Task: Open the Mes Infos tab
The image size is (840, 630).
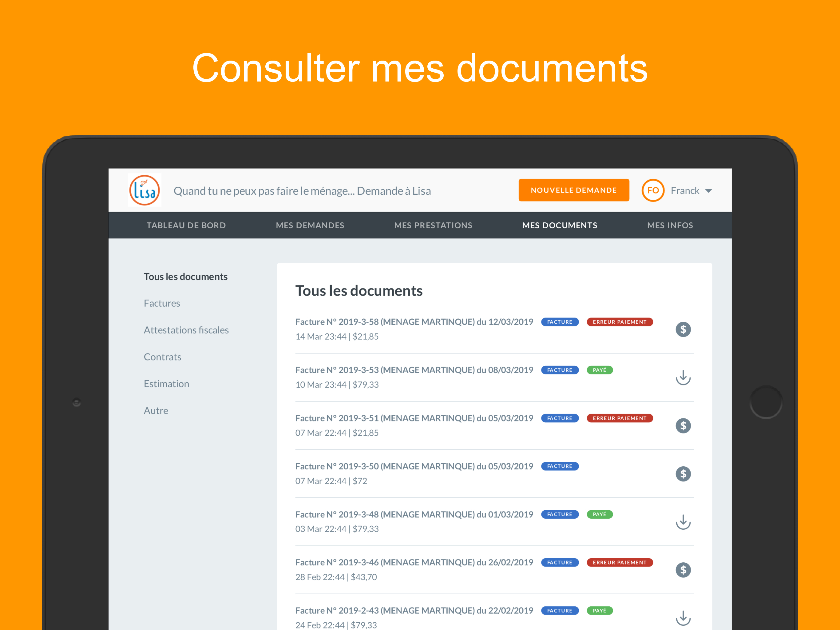Action: click(670, 225)
